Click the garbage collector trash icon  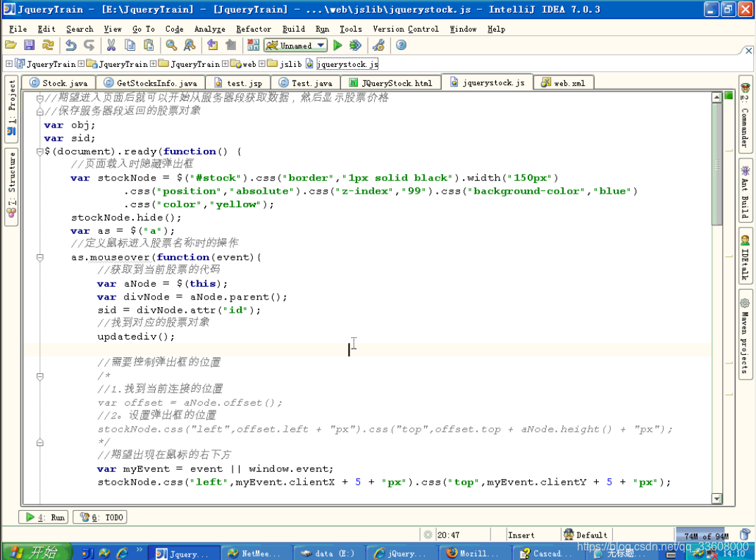coord(745,535)
